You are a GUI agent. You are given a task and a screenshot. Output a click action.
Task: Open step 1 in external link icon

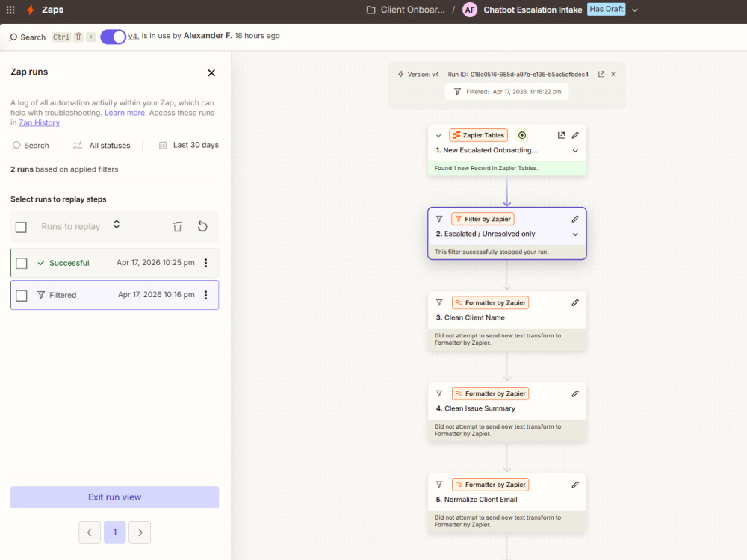(561, 135)
